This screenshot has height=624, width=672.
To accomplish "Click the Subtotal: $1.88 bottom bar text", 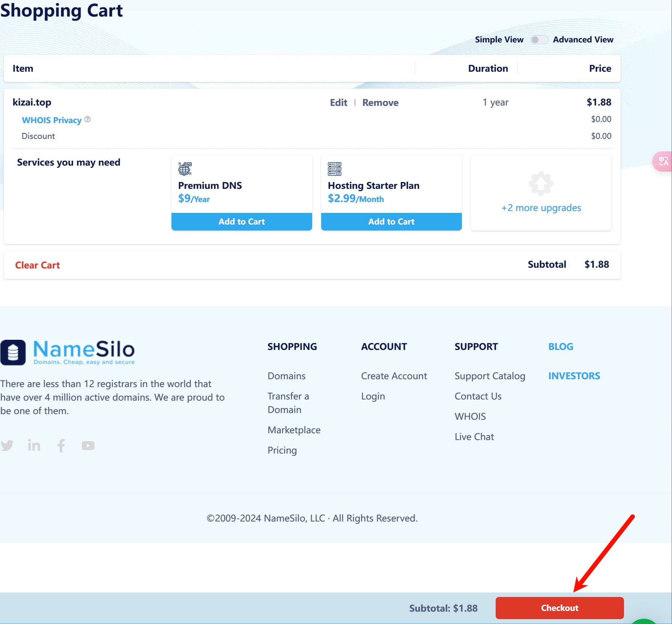I will point(443,608).
